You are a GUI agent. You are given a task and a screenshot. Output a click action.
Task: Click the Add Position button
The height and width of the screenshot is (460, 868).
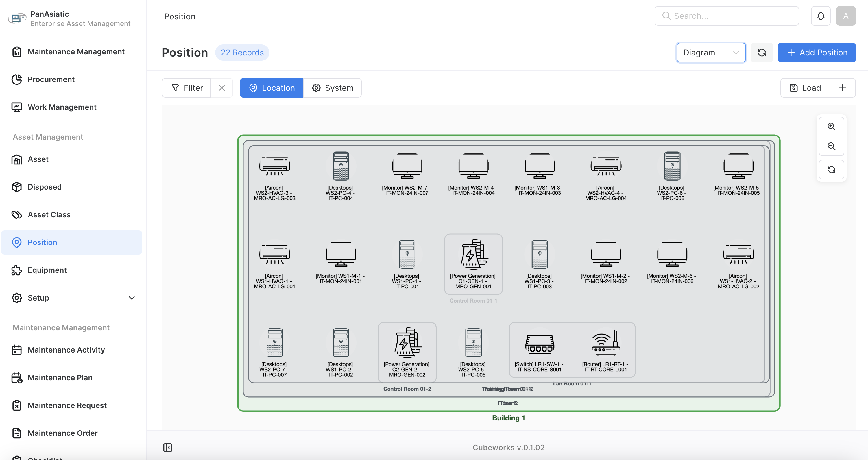pos(816,53)
